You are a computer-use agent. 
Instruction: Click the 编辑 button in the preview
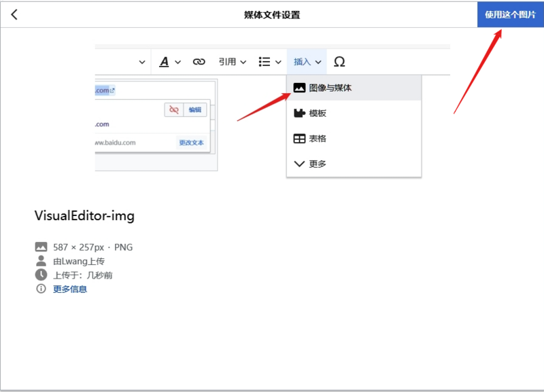(x=196, y=109)
